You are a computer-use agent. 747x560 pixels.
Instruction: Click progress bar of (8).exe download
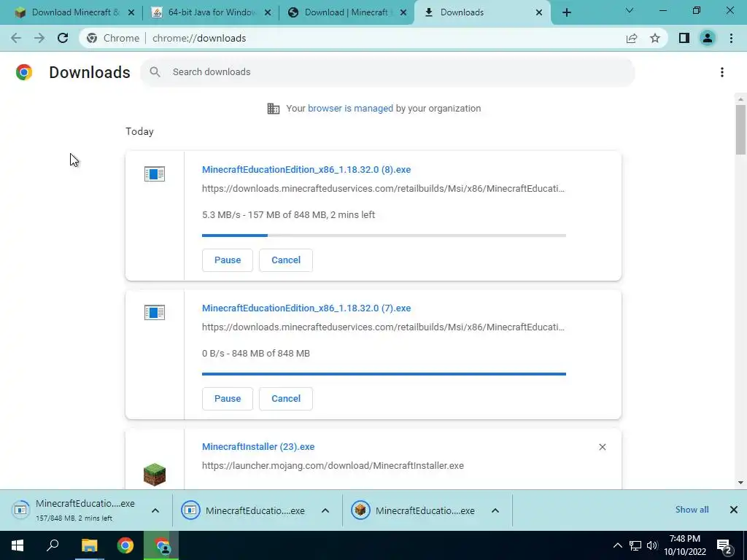pyautogui.click(x=384, y=236)
